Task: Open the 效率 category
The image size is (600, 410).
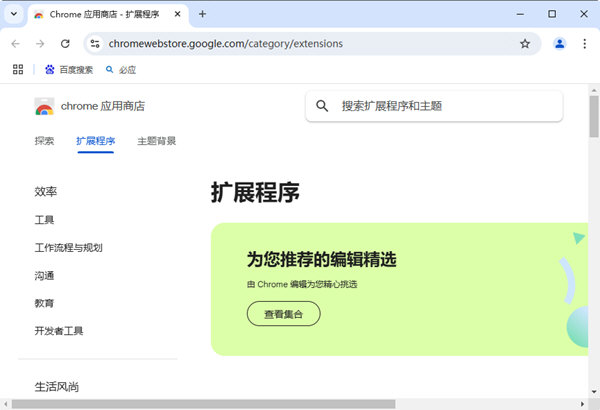Action: [46, 191]
